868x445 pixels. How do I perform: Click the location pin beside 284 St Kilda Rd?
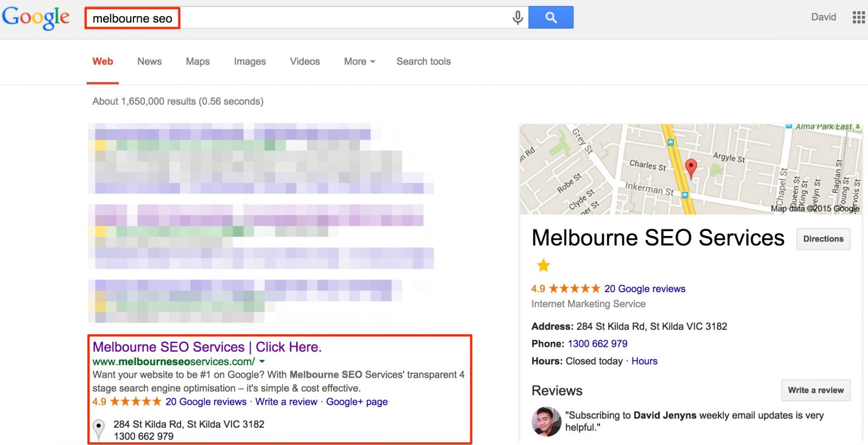coord(99,429)
